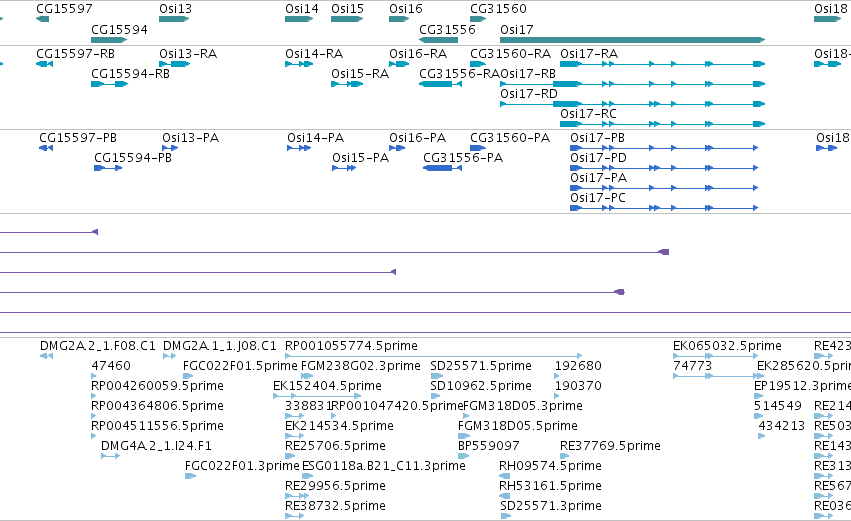
Task: Click the Osi16-PA label
Action: click(417, 138)
